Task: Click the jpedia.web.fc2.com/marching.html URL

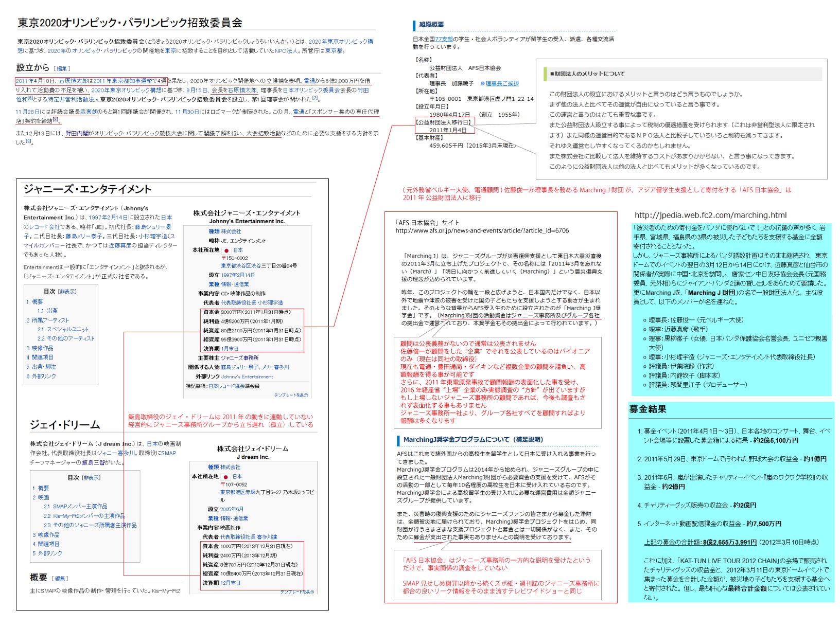Action: click(x=710, y=215)
